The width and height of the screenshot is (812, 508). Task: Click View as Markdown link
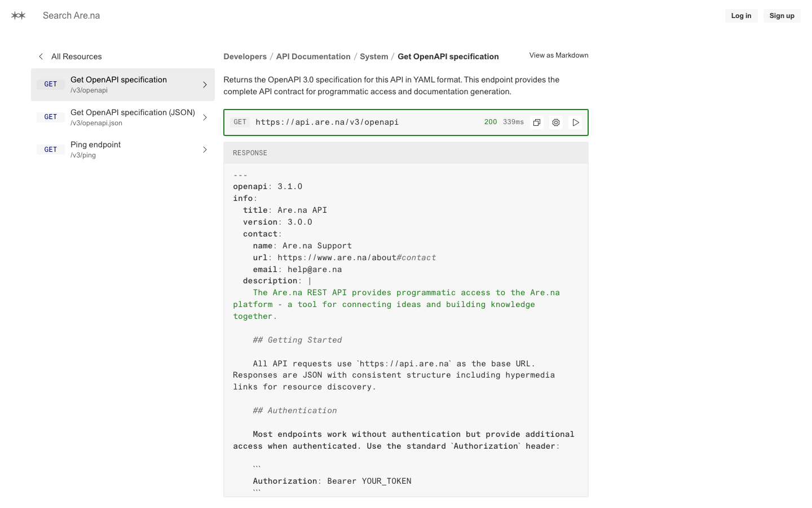pos(559,55)
